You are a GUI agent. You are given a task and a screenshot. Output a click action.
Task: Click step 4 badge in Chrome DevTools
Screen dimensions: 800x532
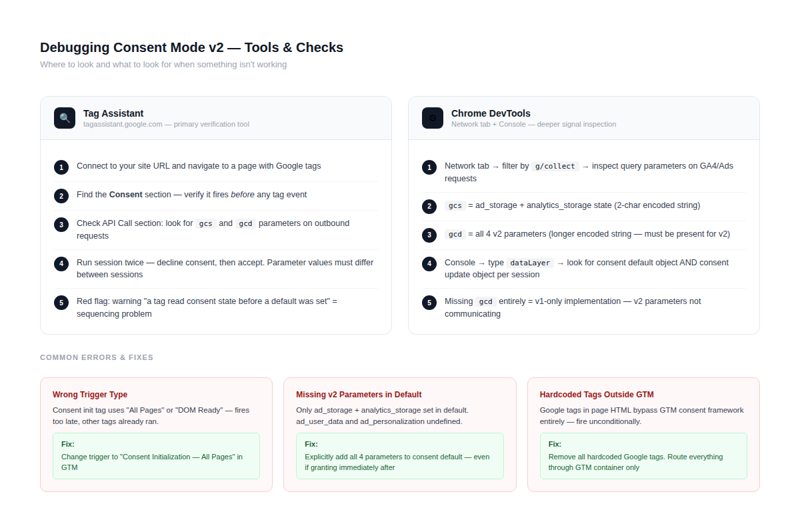click(429, 263)
